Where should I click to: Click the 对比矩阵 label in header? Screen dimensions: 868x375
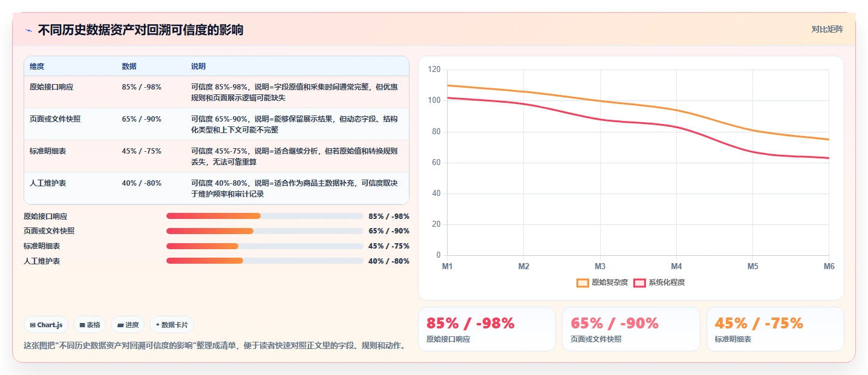pos(827,29)
